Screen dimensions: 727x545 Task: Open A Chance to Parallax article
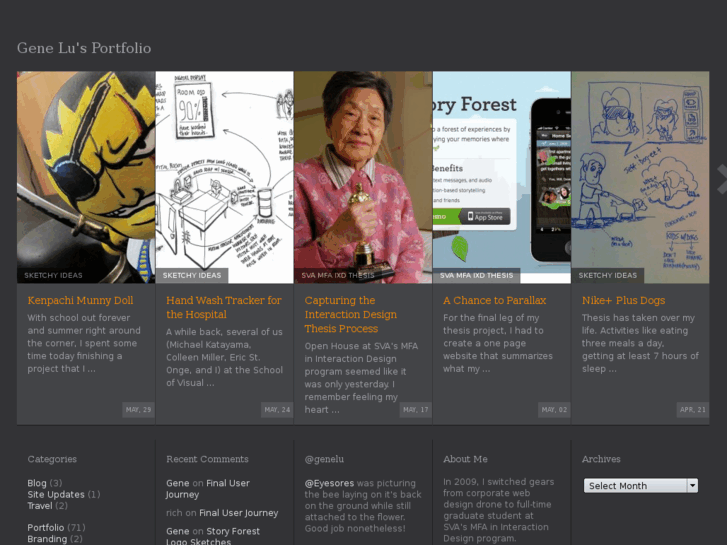(x=494, y=300)
